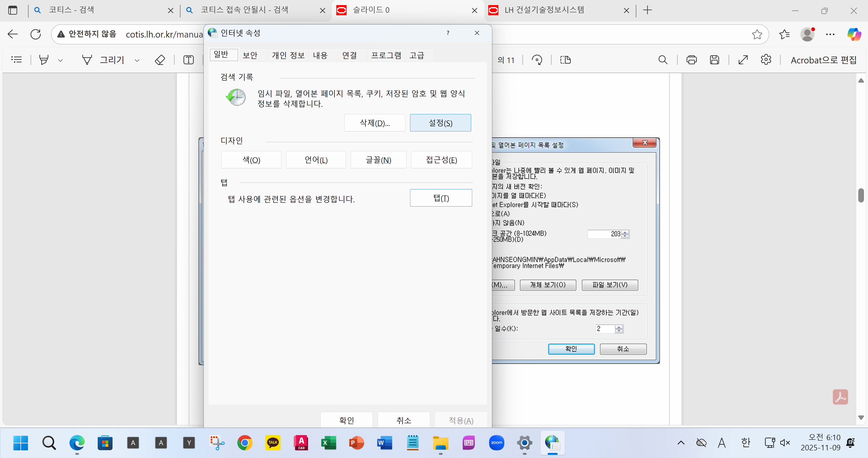
Task: Open KakaoTalk from the taskbar
Action: pyautogui.click(x=273, y=443)
